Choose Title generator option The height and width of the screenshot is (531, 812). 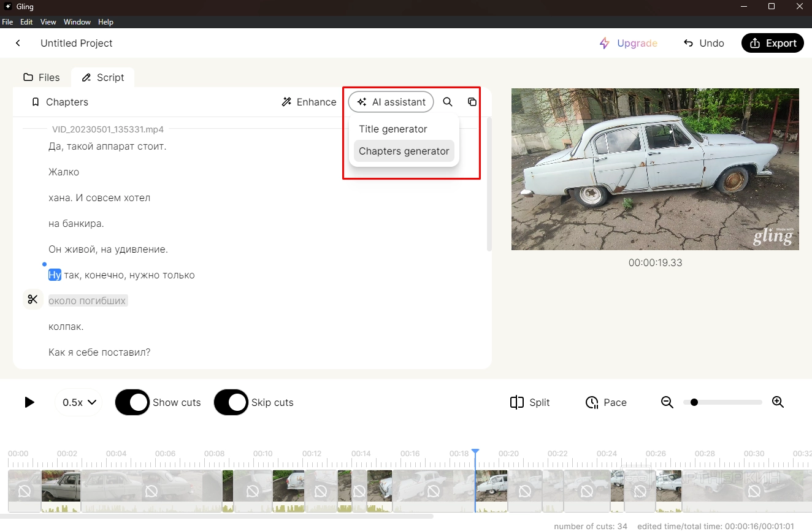pyautogui.click(x=393, y=129)
